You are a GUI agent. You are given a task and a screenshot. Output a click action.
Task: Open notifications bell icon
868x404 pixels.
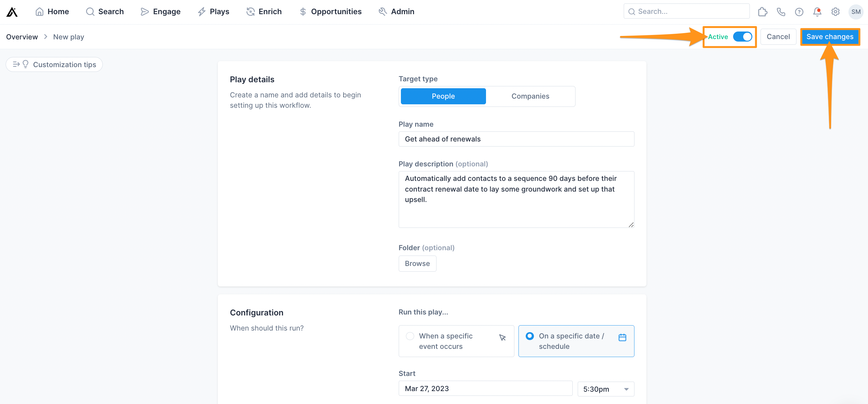817,12
